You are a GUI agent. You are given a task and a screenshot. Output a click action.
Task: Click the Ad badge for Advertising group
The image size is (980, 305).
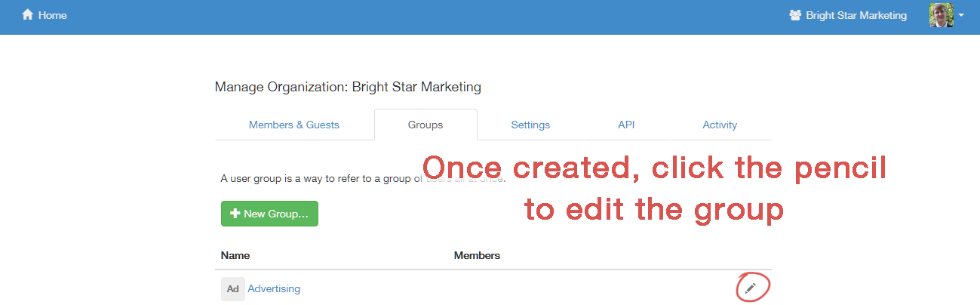(233, 288)
